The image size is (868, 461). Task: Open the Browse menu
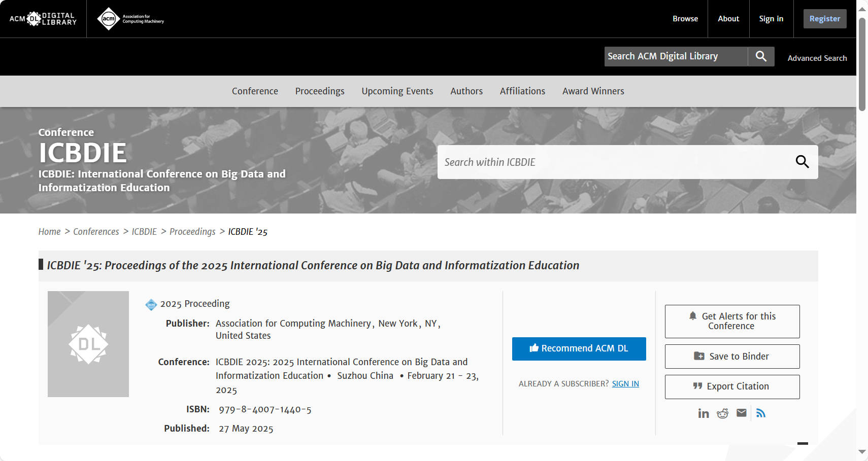[685, 19]
